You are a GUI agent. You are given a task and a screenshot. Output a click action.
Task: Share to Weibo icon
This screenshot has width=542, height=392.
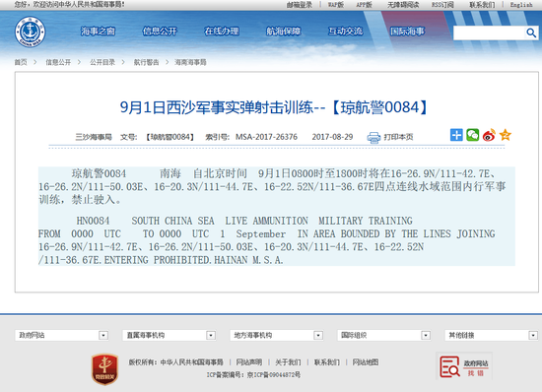point(489,135)
